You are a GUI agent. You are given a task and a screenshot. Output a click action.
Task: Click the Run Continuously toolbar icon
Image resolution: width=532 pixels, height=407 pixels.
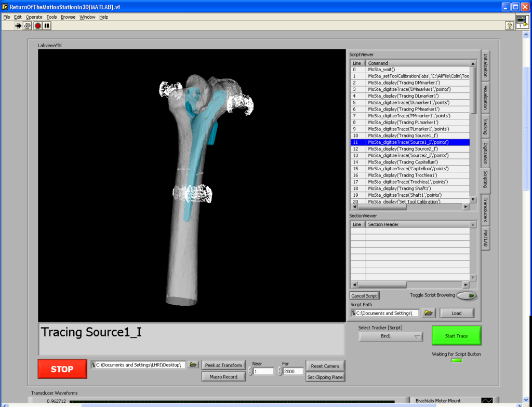click(27, 26)
